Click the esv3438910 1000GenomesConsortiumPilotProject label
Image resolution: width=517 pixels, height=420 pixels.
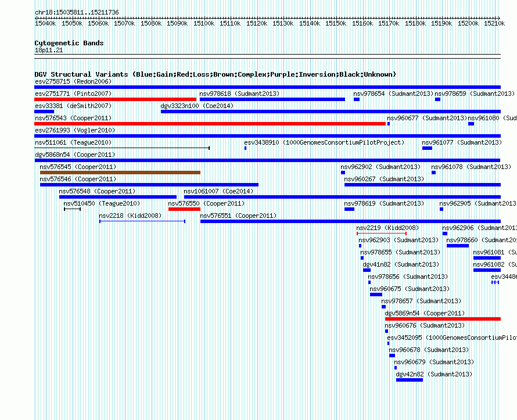[324, 142]
